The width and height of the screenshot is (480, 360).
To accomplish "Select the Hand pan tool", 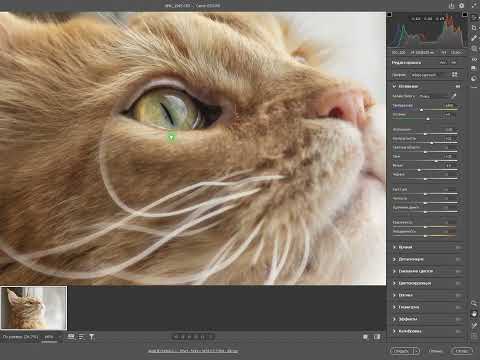I will (x=474, y=314).
